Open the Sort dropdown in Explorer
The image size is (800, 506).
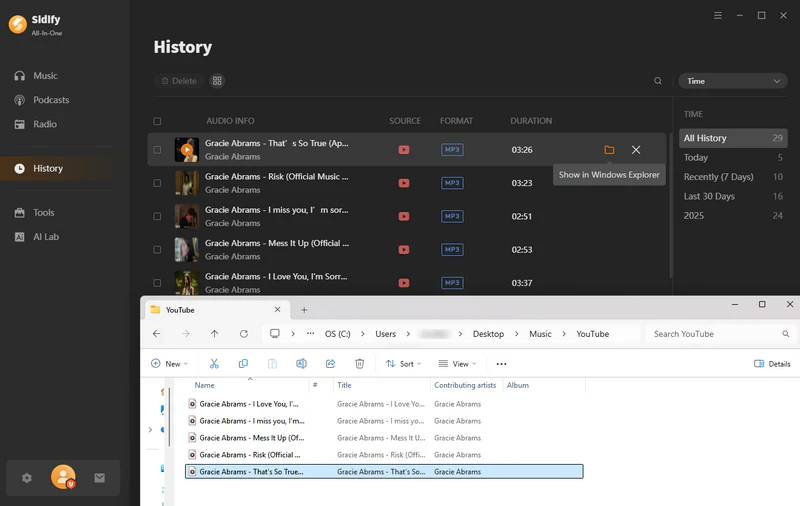(404, 364)
